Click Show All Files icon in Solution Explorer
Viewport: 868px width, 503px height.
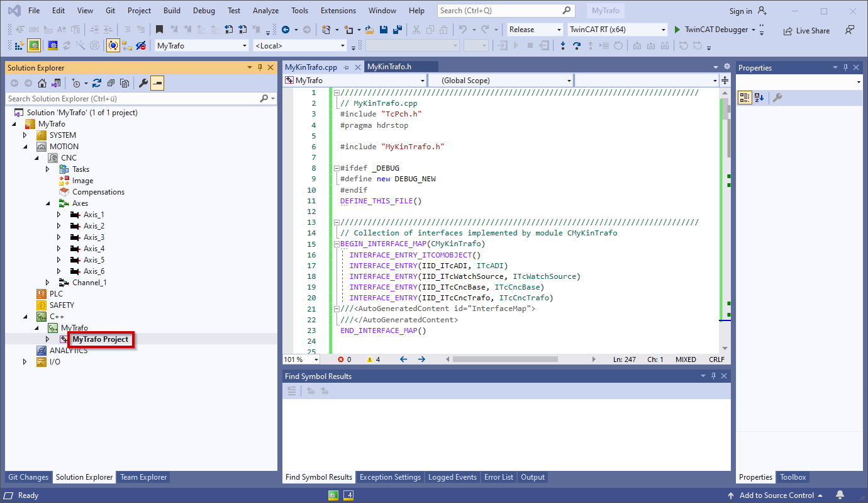pyautogui.click(x=125, y=82)
